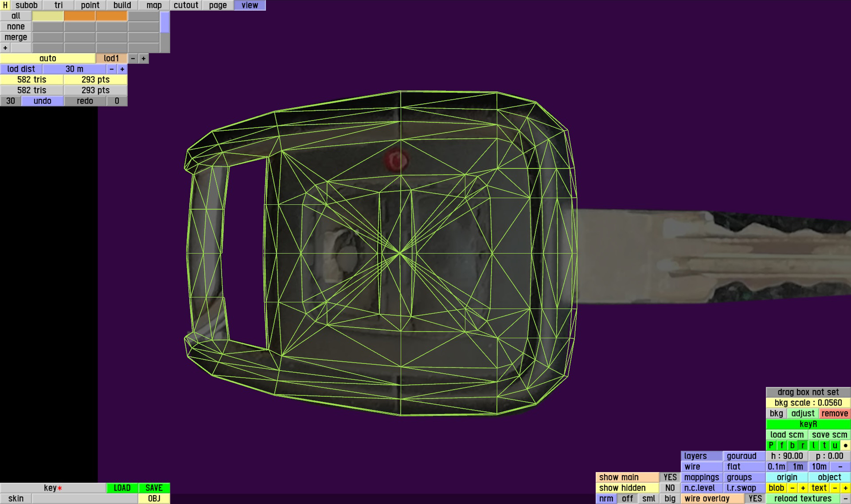Viewport: 851px width, 504px height.
Task: Click the green SAVE button
Action: point(154,488)
